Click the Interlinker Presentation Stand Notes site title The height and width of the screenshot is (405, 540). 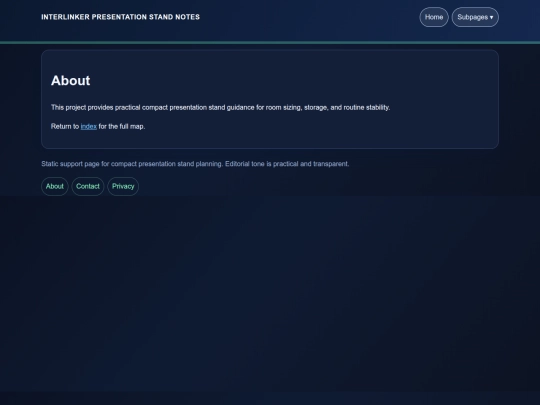coord(121,17)
